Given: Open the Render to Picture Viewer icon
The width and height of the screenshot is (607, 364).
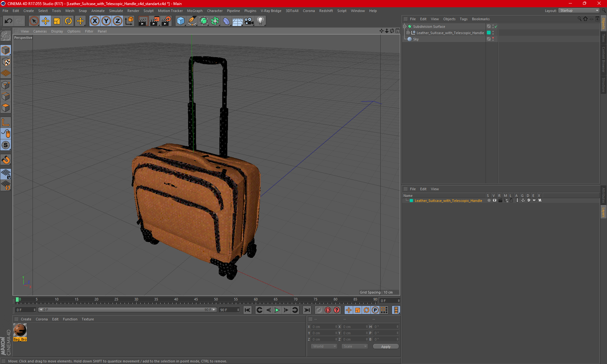Looking at the screenshot, I should tap(155, 21).
